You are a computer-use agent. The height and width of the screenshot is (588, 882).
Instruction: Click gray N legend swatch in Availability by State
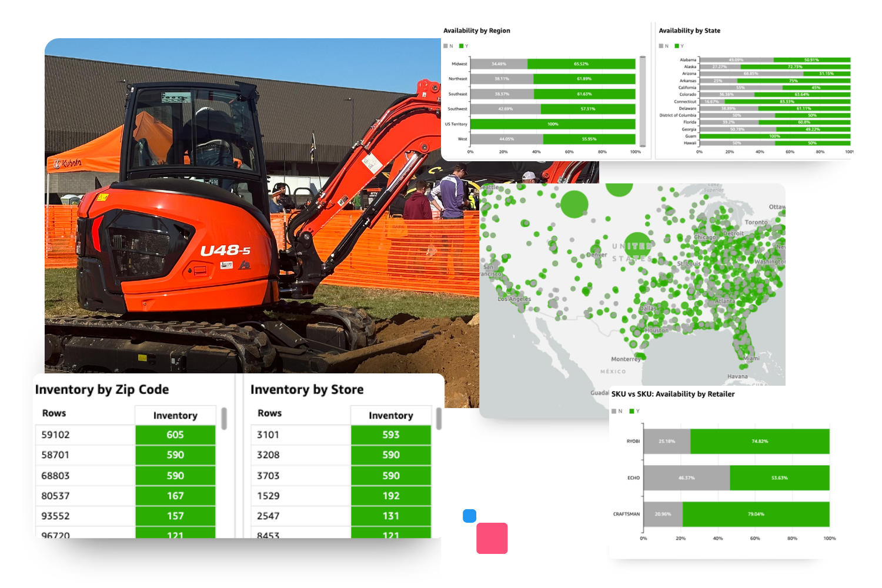point(661,46)
